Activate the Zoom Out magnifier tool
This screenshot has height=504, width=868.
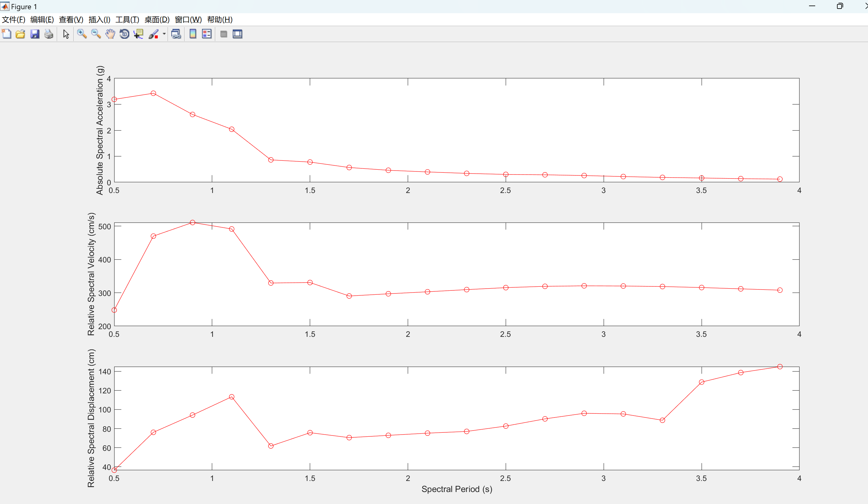(x=96, y=34)
